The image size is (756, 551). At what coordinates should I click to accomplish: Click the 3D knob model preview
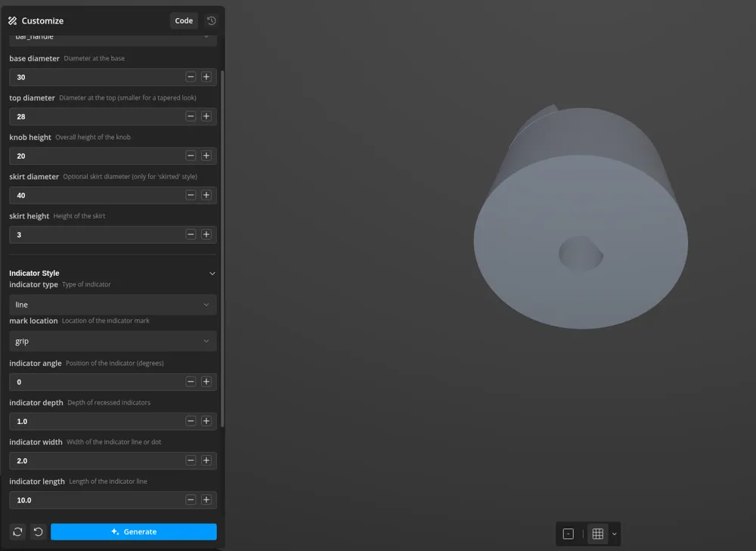click(581, 217)
